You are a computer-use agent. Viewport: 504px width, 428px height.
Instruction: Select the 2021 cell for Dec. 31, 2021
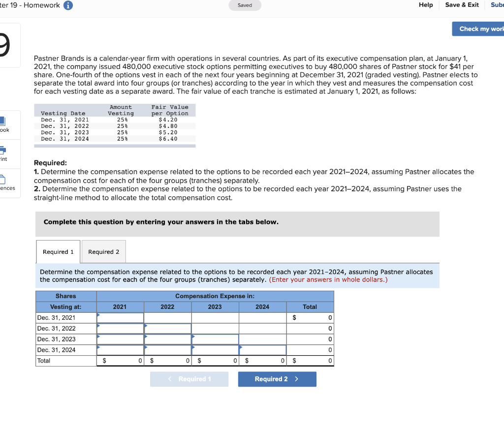[120, 317]
